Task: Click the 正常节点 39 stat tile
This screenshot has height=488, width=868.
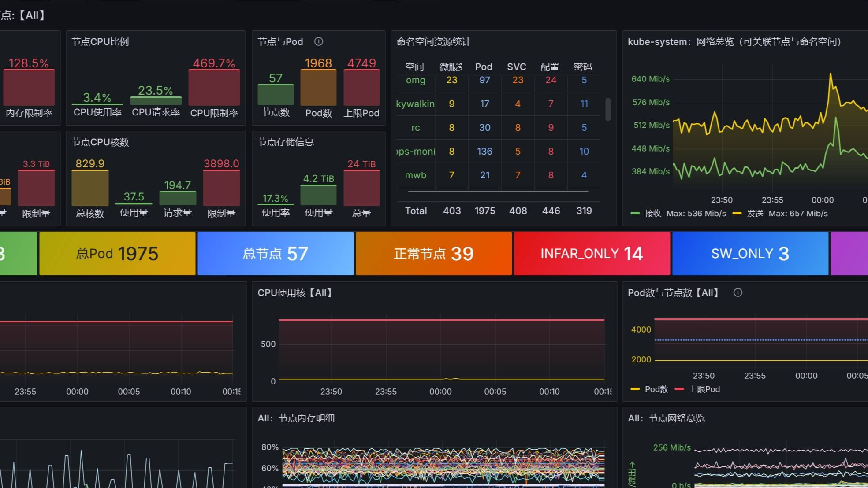Action: [434, 253]
